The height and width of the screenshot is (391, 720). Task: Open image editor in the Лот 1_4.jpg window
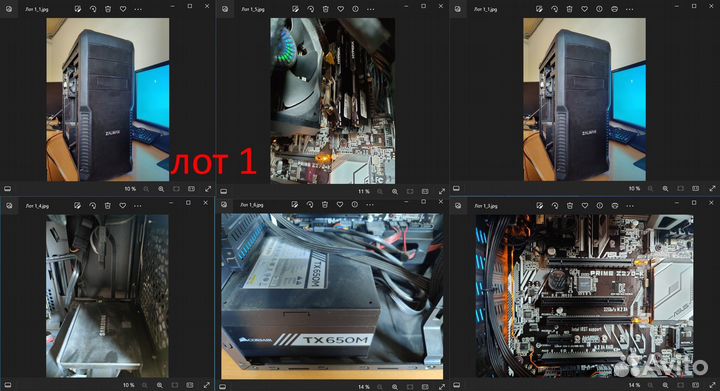coord(78,206)
